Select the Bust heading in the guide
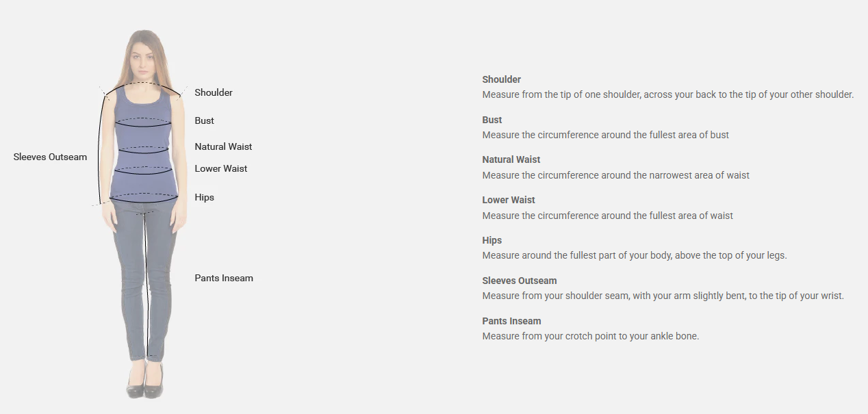 492,120
